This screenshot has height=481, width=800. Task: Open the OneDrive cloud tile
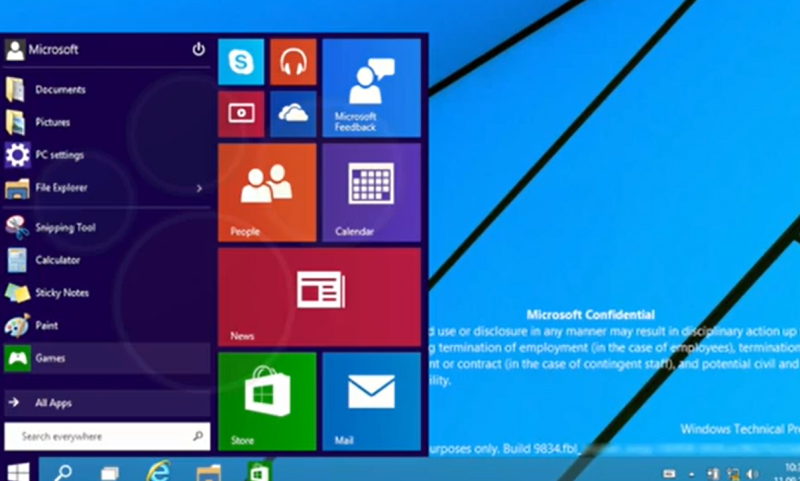coord(293,114)
